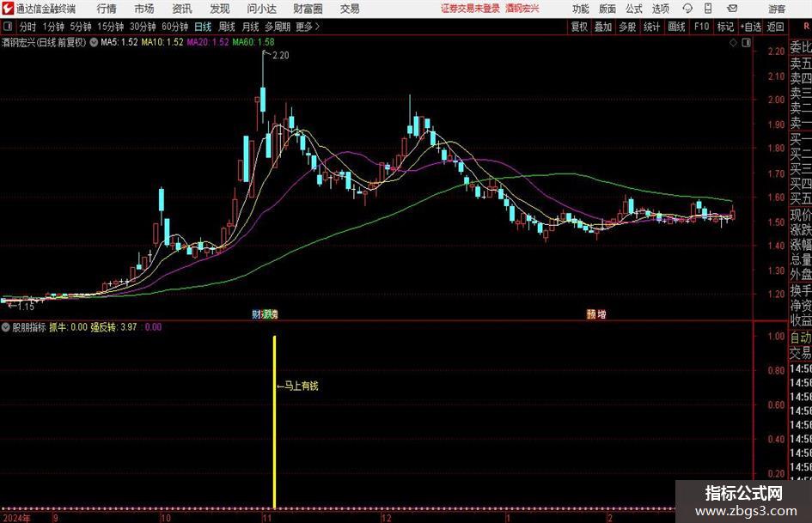Screen dimensions: 812x523
Task: Add stock with +自选 button
Action: (x=751, y=27)
